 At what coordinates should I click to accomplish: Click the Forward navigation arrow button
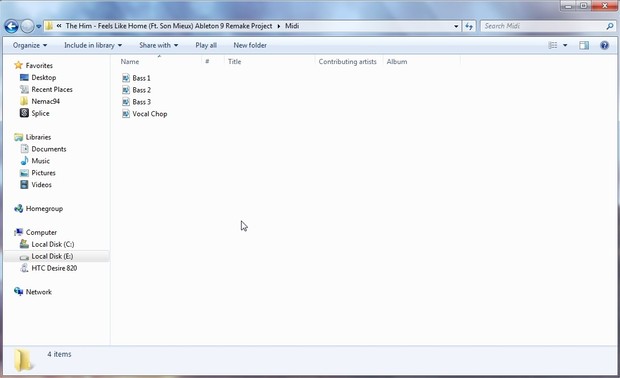tap(27, 26)
